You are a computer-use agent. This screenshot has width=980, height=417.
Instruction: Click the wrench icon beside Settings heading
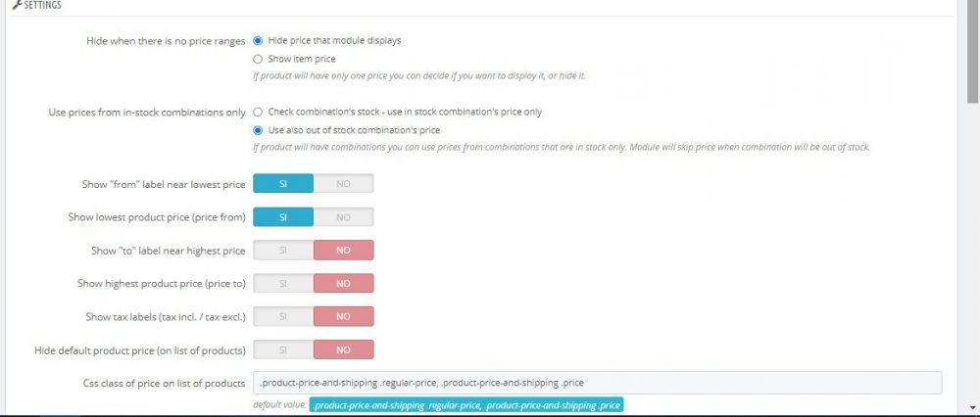coord(17,5)
